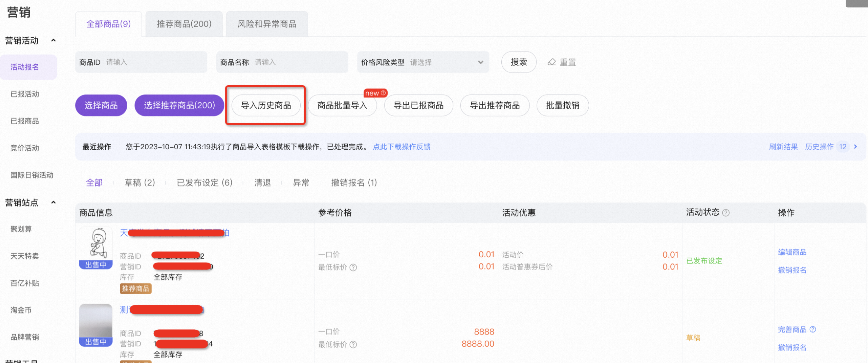Open 品牌营销 in the sidebar
Viewport: 868px width, 363px height.
click(x=25, y=337)
